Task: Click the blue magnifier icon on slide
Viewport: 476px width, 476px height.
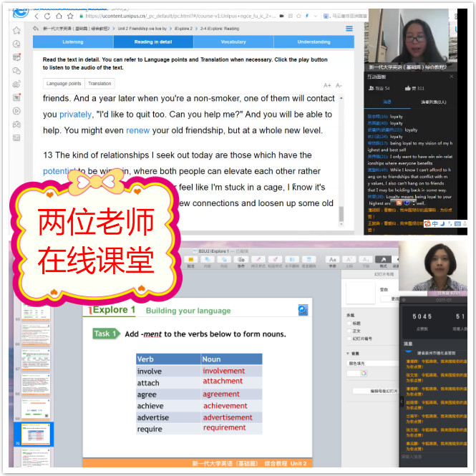Action: [303, 310]
